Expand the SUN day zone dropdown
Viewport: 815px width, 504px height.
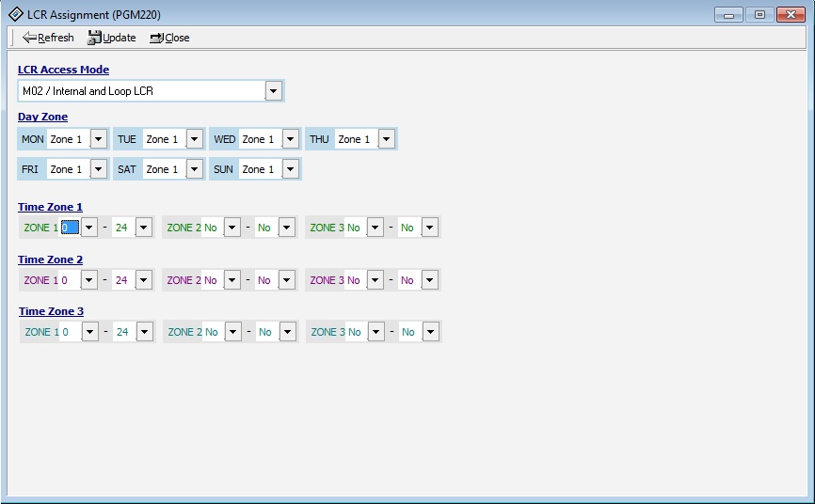point(290,169)
